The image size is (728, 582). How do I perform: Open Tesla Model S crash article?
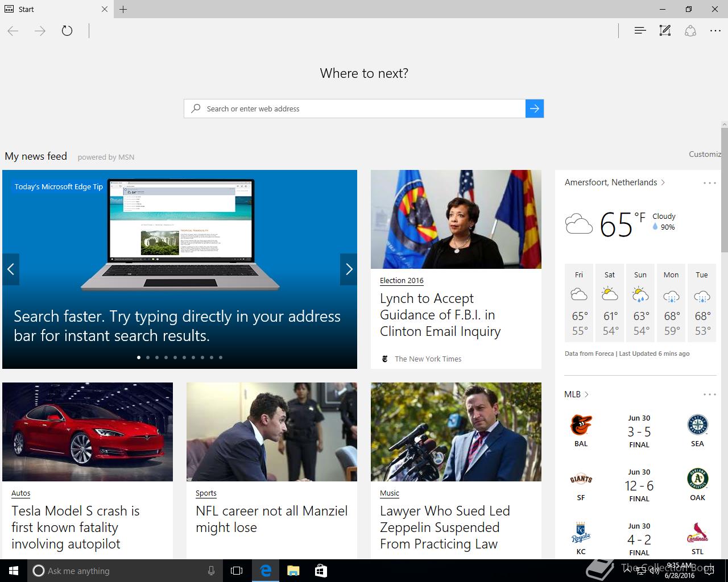[76, 527]
